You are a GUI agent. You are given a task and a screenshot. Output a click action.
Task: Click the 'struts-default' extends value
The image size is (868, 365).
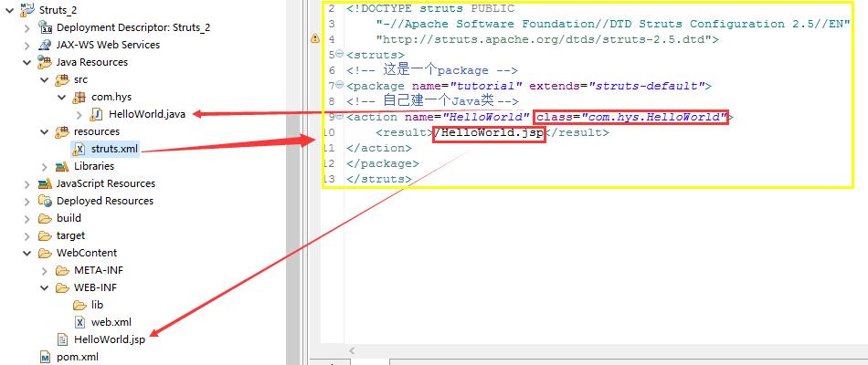pos(647,86)
